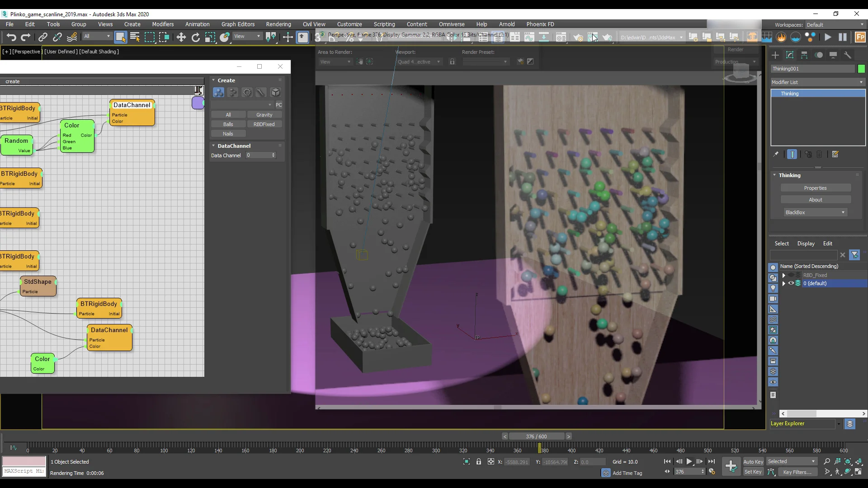Expand the RBD_Fixed layer entry
This screenshot has height=488, width=868.
tap(784, 275)
